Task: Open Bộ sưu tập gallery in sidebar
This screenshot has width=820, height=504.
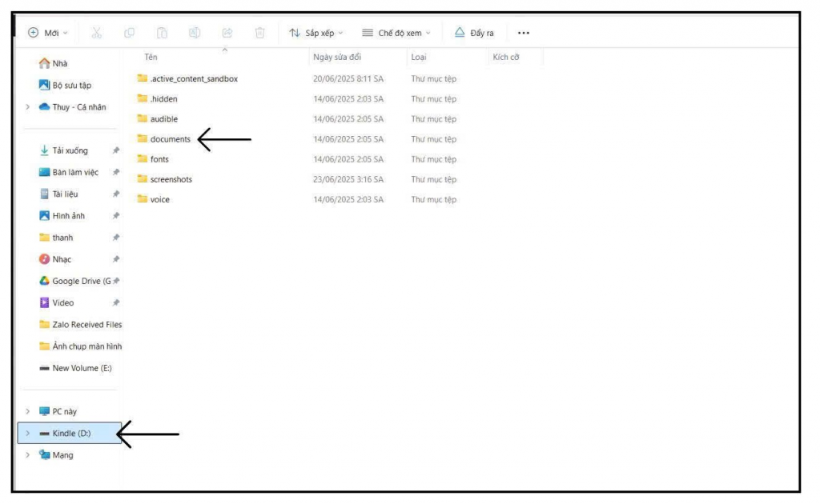Action: [x=66, y=85]
